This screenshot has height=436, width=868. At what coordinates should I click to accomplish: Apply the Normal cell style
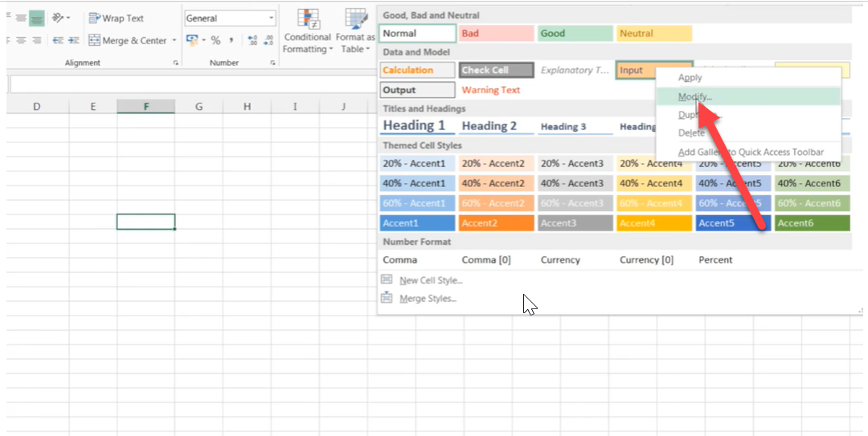click(418, 33)
